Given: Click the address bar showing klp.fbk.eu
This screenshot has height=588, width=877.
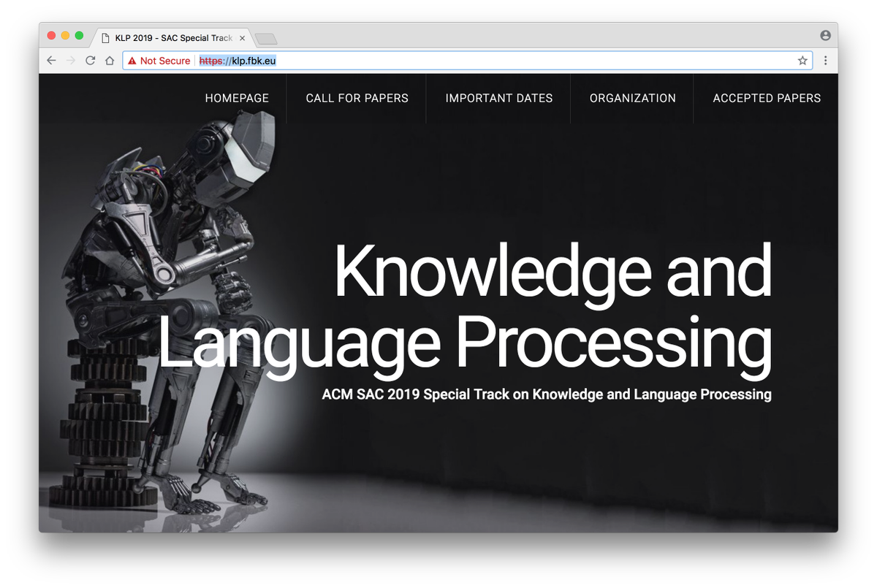Looking at the screenshot, I should (x=468, y=61).
